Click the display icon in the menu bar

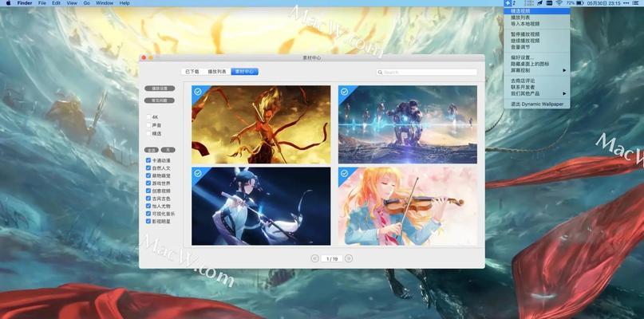pyautogui.click(x=549, y=3)
